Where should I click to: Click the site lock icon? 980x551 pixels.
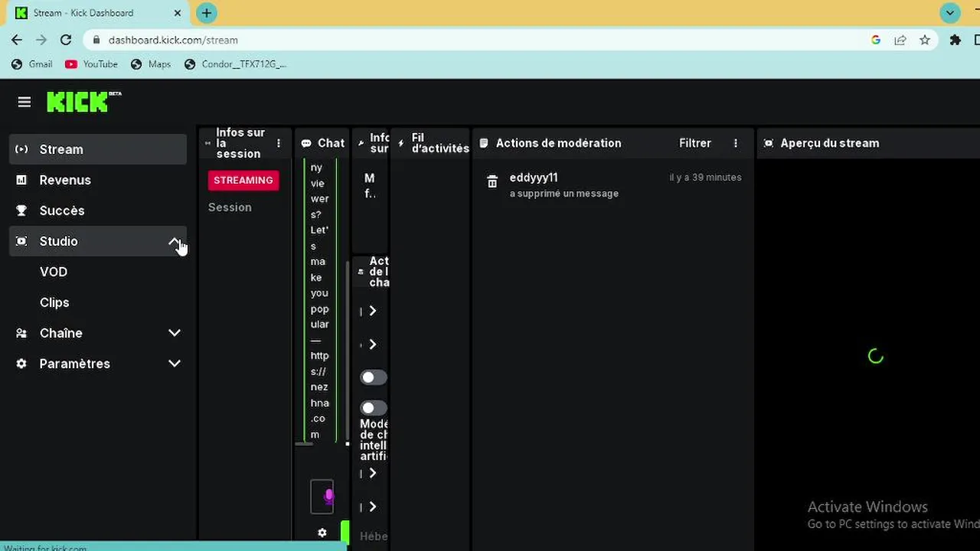click(96, 40)
